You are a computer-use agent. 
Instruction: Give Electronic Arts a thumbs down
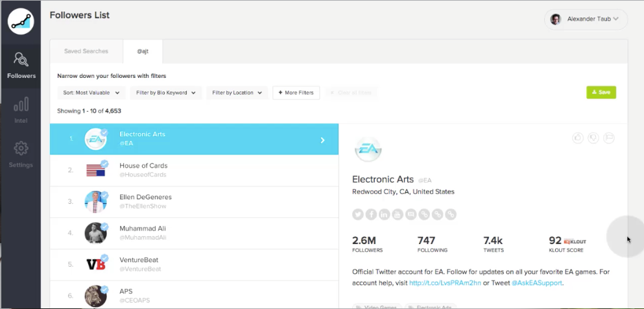tap(593, 138)
